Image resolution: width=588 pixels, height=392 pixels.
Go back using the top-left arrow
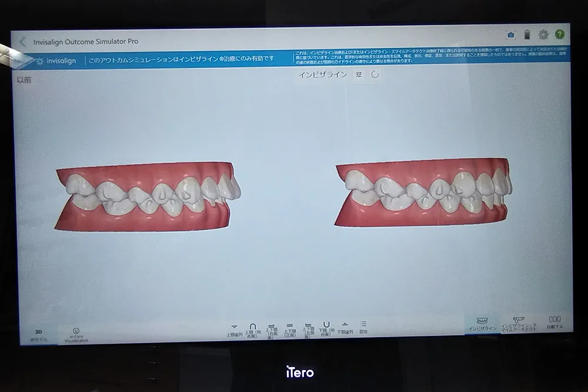23,42
